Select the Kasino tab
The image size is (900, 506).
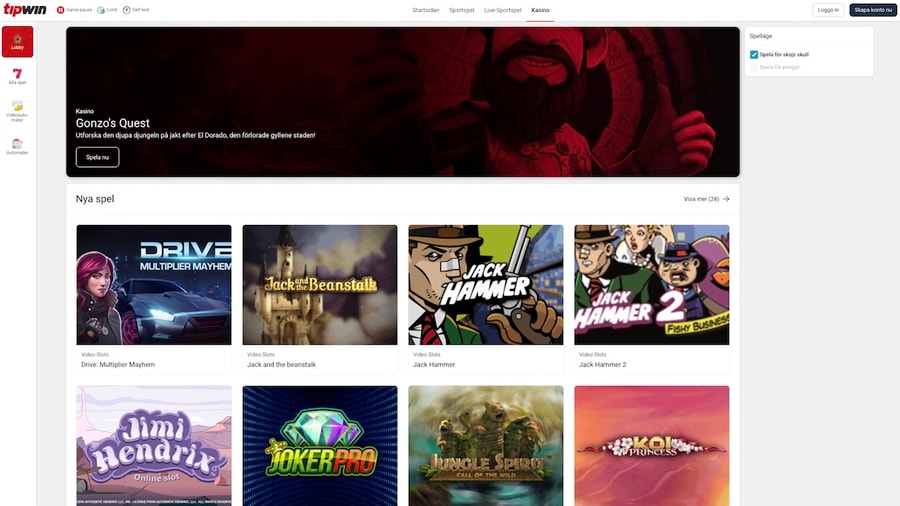coord(540,10)
